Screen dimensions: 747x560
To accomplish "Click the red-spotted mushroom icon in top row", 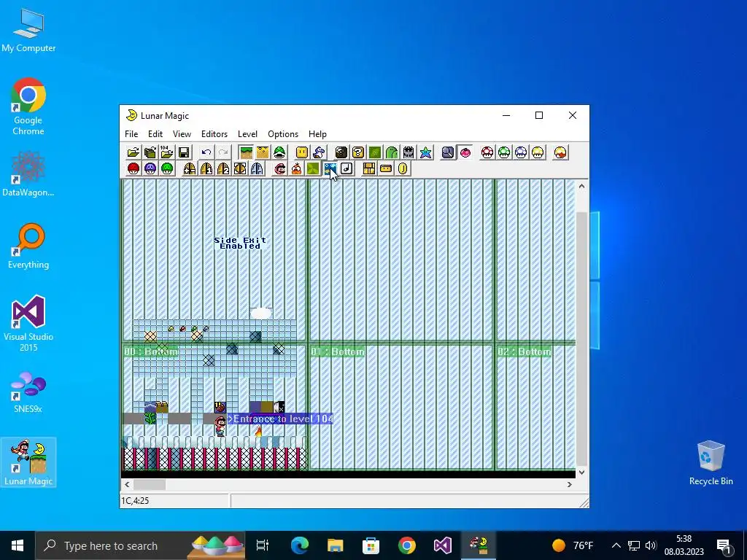I will coord(487,152).
